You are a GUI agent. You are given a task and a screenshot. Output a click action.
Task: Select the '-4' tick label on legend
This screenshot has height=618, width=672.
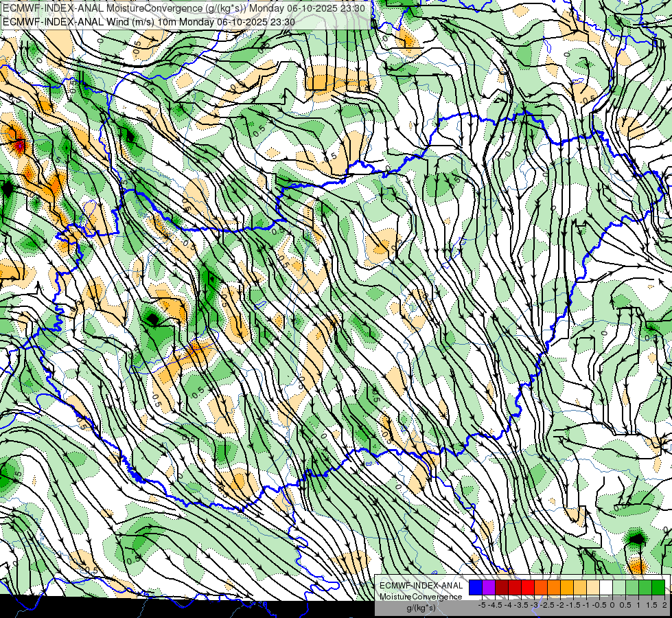pos(508,605)
